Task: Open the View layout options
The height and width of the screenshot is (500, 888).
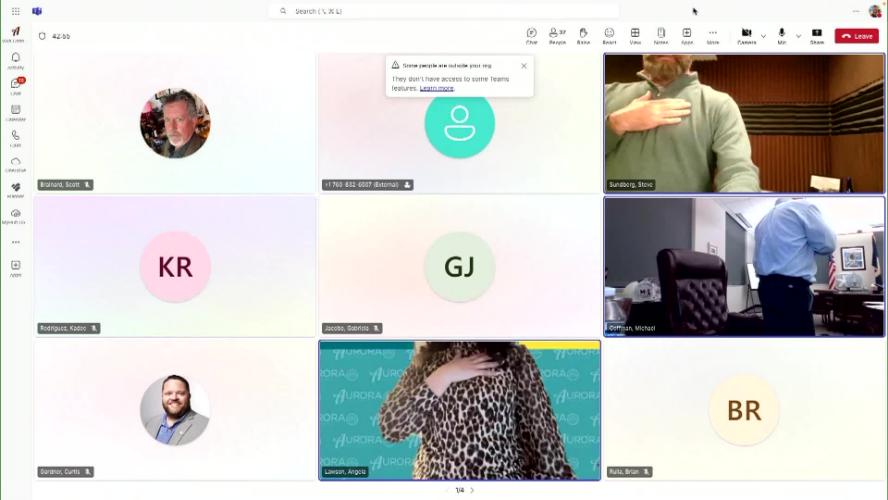Action: pos(635,35)
